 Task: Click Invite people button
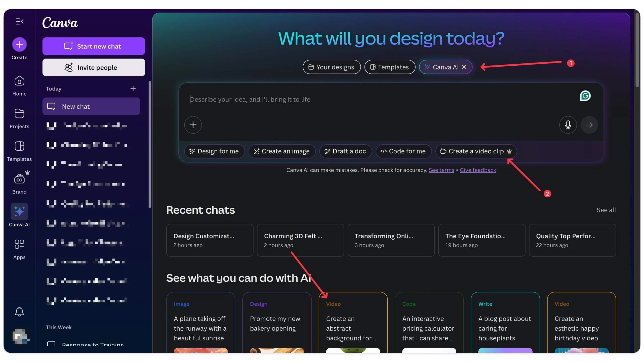point(94,67)
